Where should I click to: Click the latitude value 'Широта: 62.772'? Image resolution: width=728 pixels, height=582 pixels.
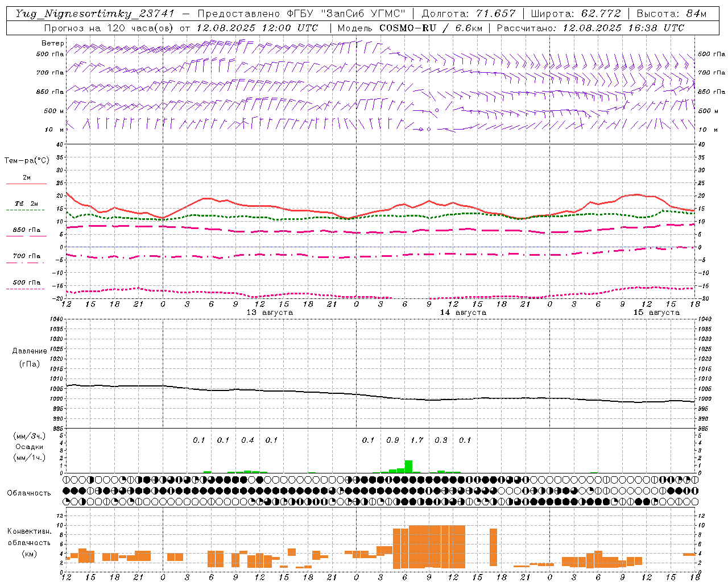click(576, 14)
